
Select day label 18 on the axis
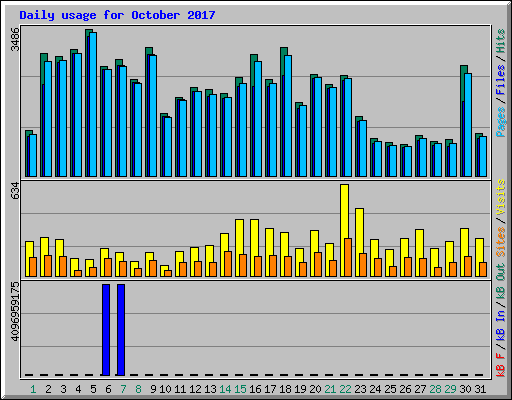pyautogui.click(x=285, y=389)
